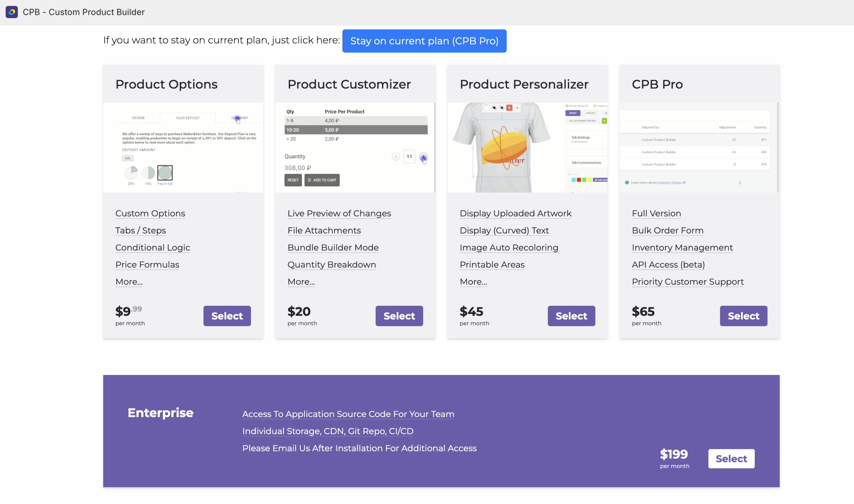
Task: Select the Product Customizer $20 plan
Action: tap(399, 316)
